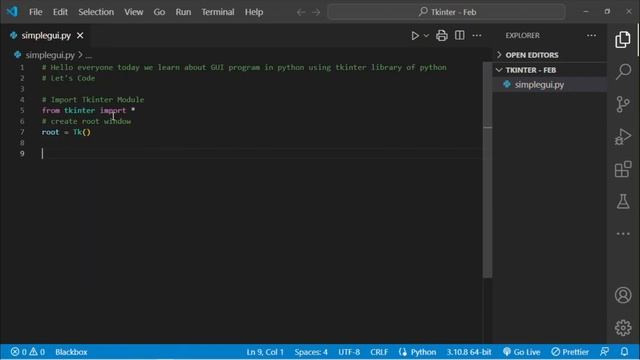Open the Source Control view

623,104
